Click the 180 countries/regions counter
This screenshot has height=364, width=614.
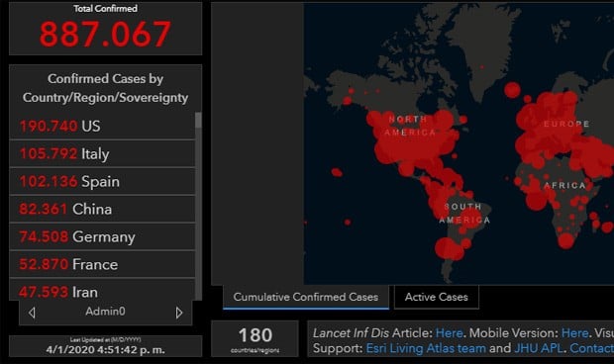(255, 338)
